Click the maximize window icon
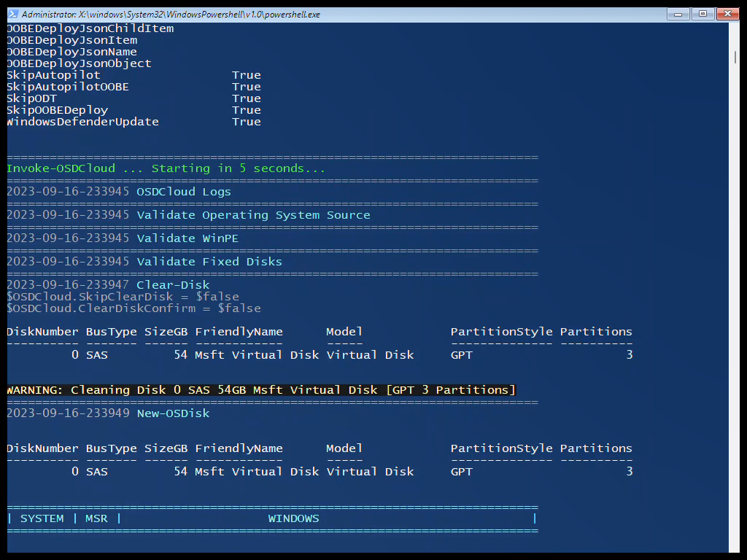The height and width of the screenshot is (560, 747). click(703, 13)
